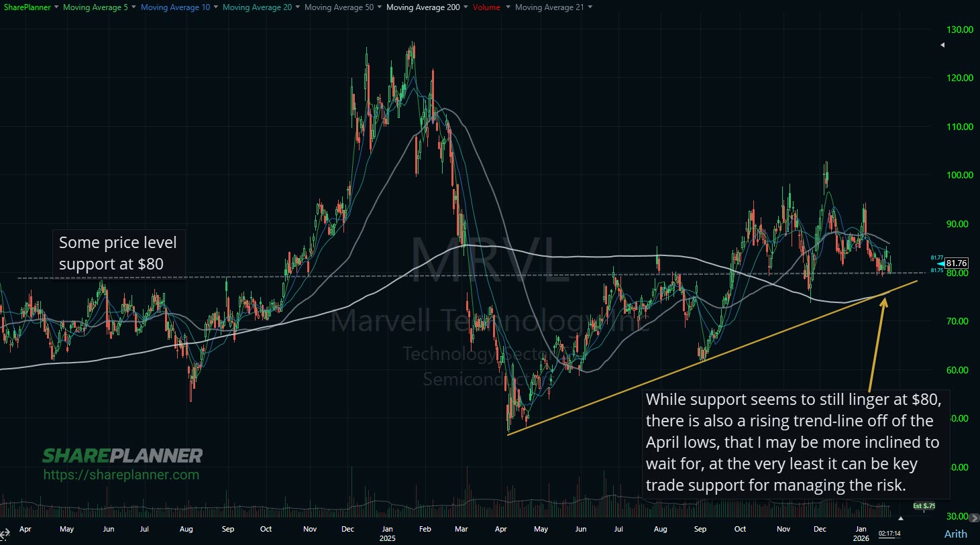This screenshot has height=545, width=980.
Task: Select the Moving Average 10 label
Action: point(176,7)
